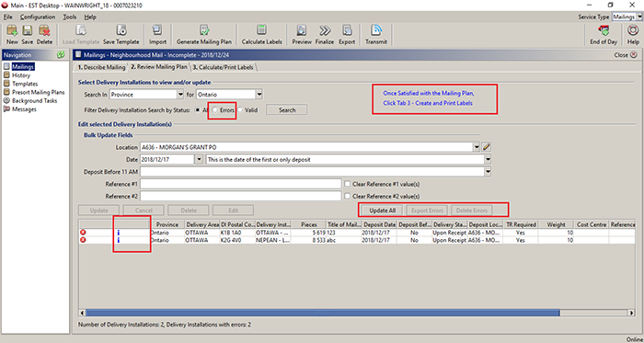Open Background Tasks in Navigation
Screen dimensions: 644x343
click(35, 100)
